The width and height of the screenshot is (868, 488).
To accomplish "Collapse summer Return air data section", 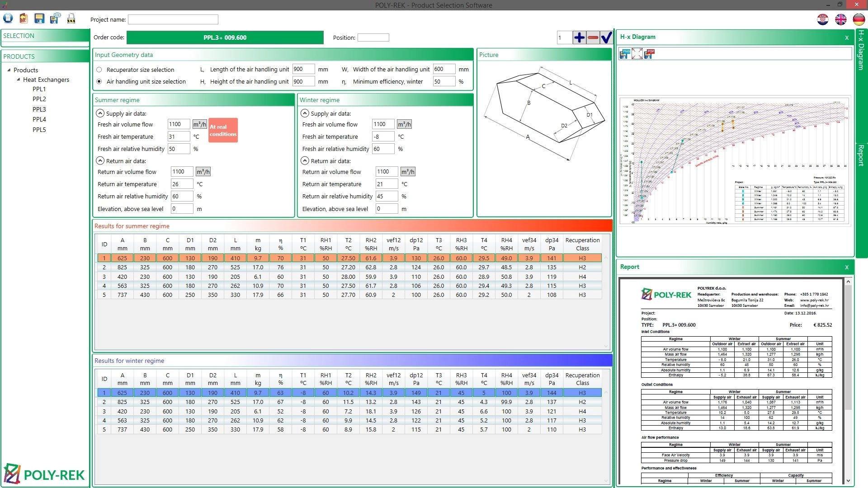I will (100, 161).
